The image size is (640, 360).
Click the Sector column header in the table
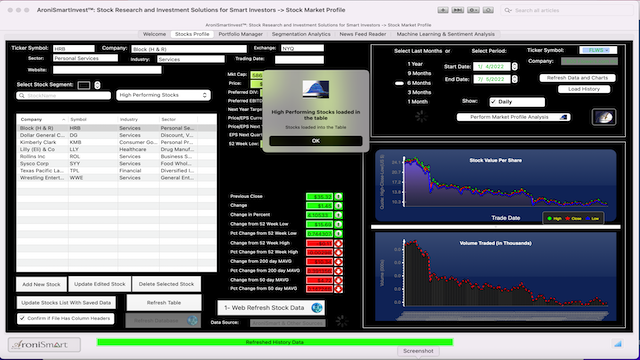click(x=178, y=120)
